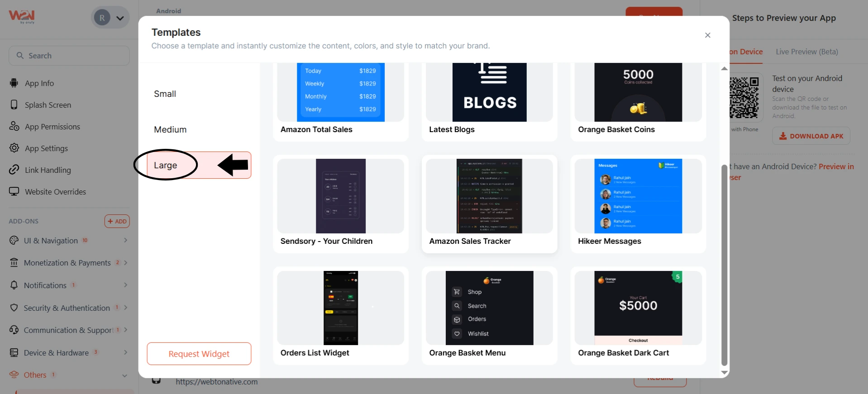The width and height of the screenshot is (868, 394).
Task: Select the Medium template size
Action: click(199, 129)
